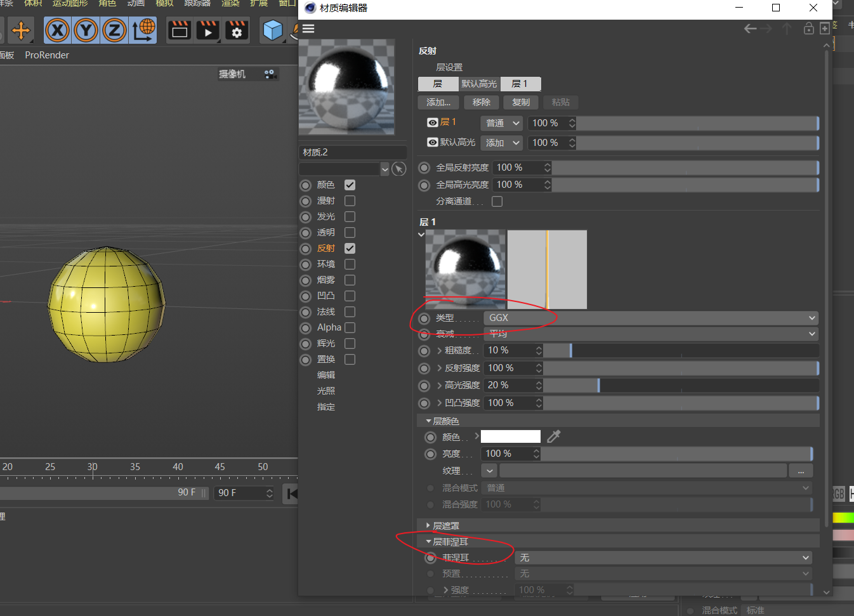
Task: Toggle the Y axis lock icon
Action: coord(86,30)
